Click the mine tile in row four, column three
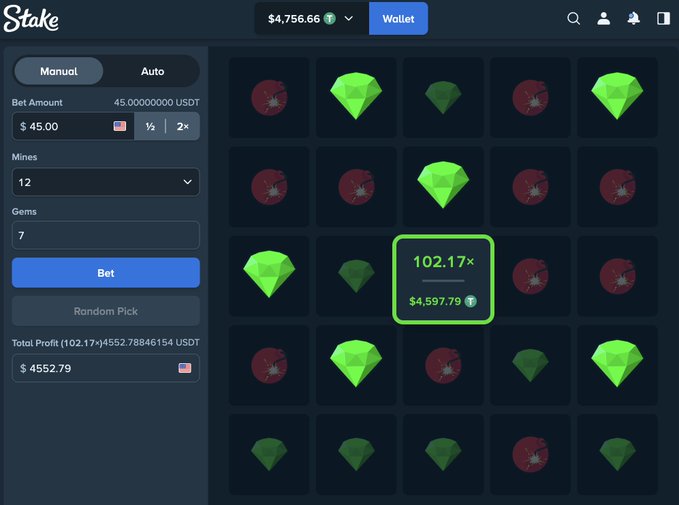679x505 pixels. point(443,365)
